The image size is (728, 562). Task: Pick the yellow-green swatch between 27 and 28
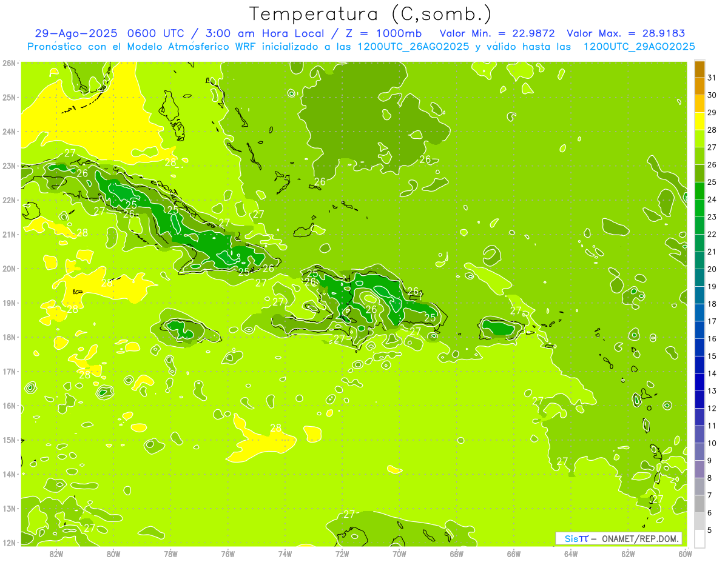tap(699, 138)
